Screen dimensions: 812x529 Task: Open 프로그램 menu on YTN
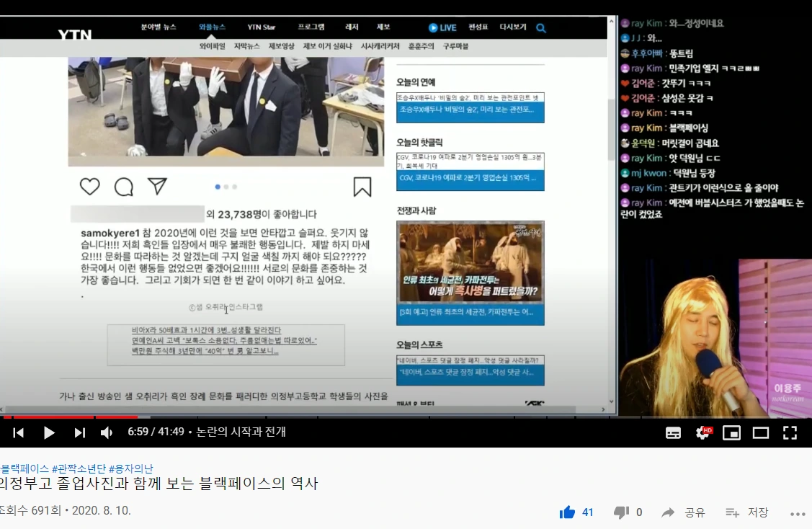311,27
